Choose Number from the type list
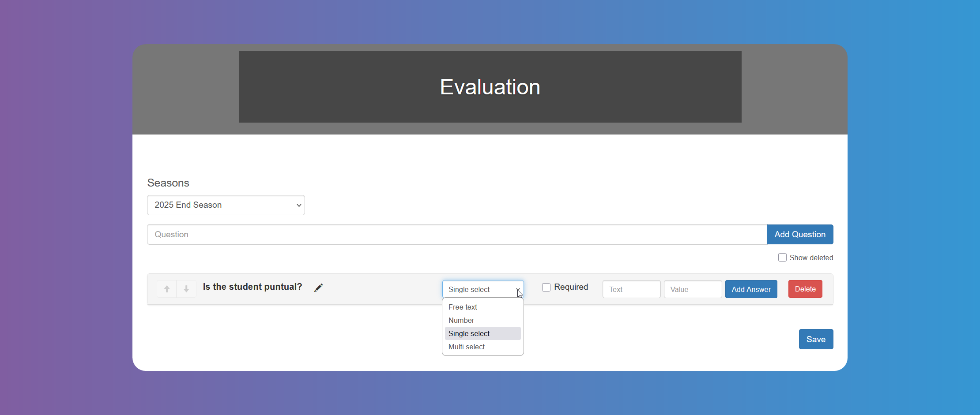Viewport: 980px width, 415px height. (461, 320)
